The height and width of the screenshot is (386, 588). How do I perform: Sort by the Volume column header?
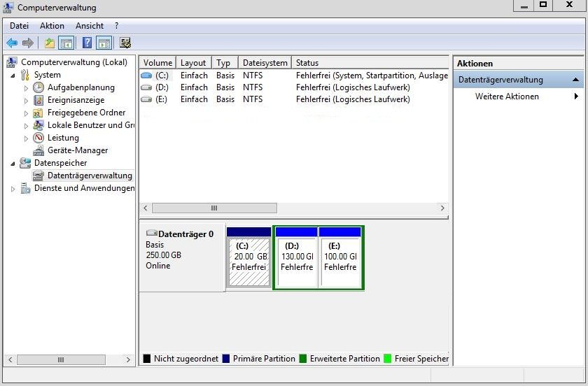[157, 62]
